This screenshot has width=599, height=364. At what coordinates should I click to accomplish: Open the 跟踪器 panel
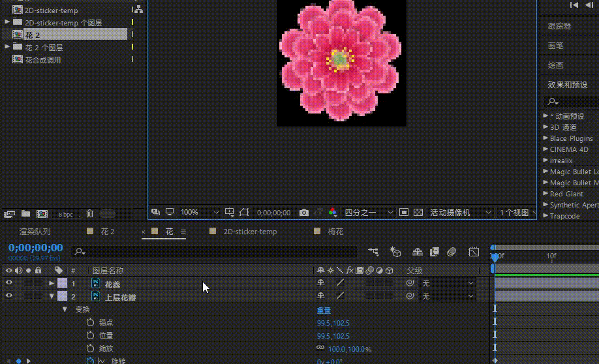[559, 26]
